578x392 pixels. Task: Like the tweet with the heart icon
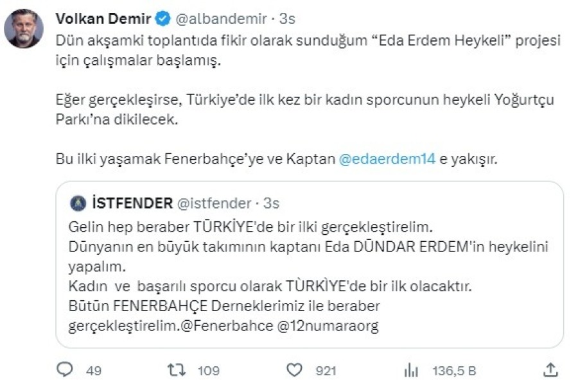click(x=294, y=370)
